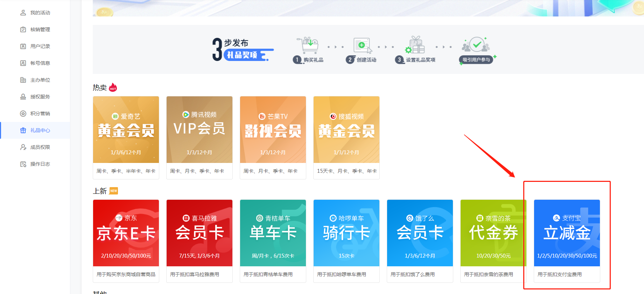Open the 芒果TV 影视会员 card
The height and width of the screenshot is (294, 644).
point(273,138)
